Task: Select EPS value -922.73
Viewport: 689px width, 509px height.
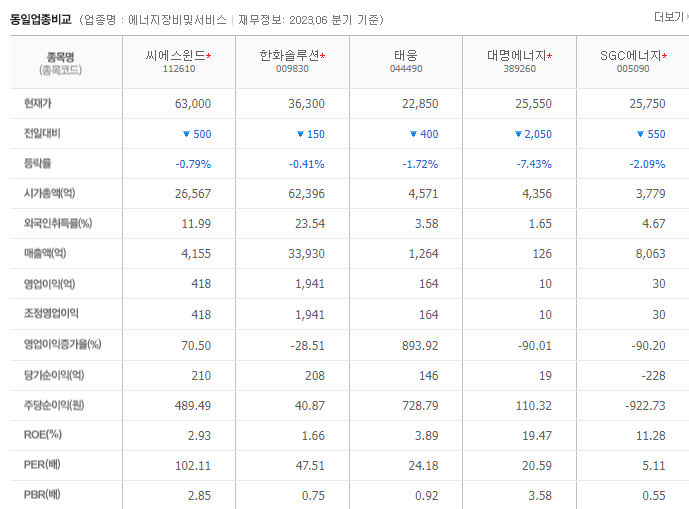Action: (645, 406)
